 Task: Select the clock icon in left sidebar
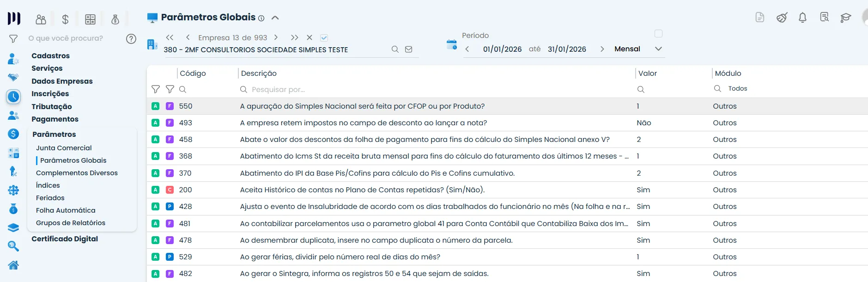pyautogui.click(x=13, y=97)
